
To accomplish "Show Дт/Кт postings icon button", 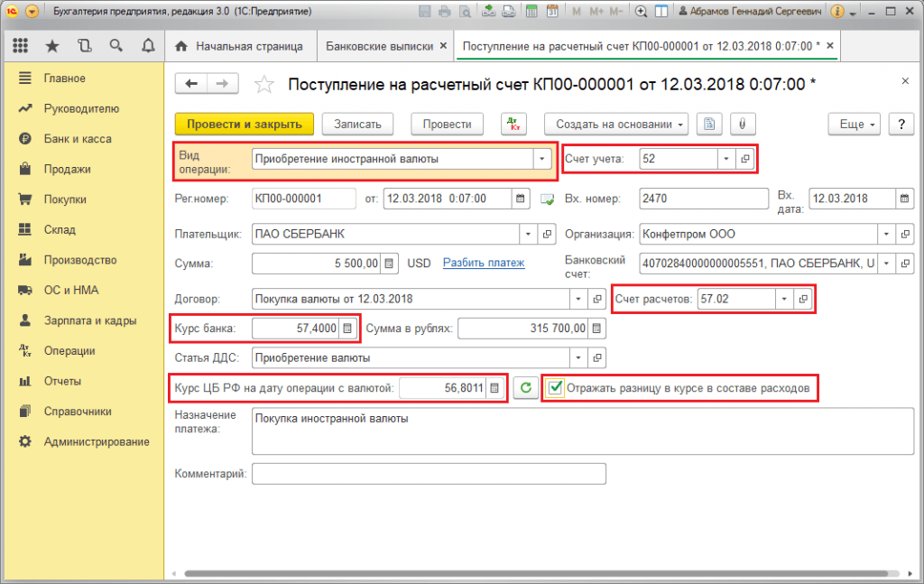I will point(513,125).
